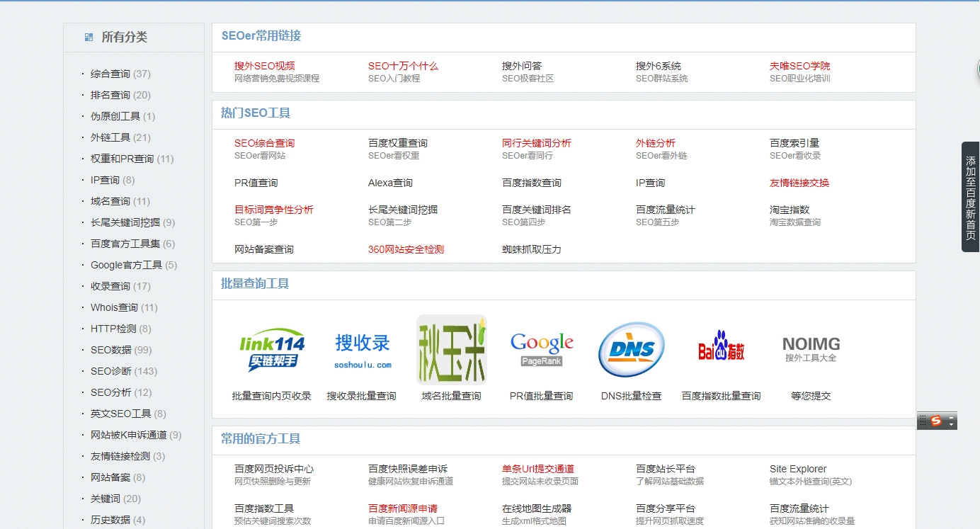Open 百度快照误差申诉 link
This screenshot has width=980, height=529.
[x=408, y=469]
